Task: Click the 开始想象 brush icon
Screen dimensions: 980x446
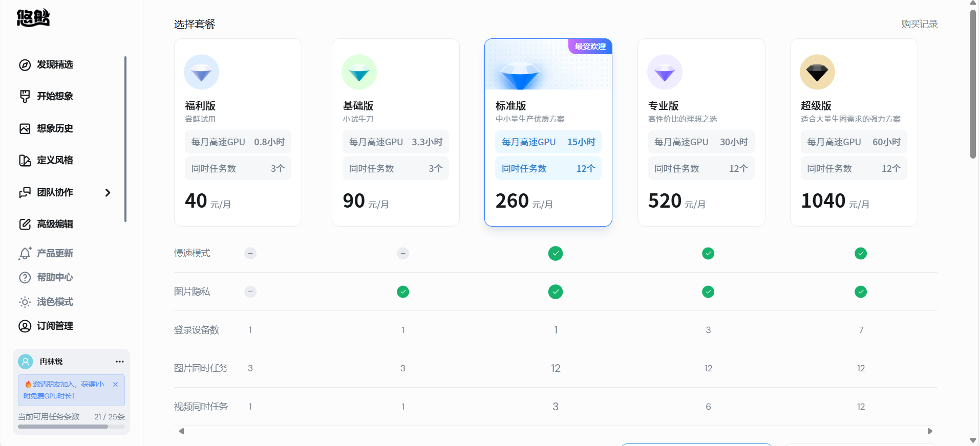Action: (25, 97)
